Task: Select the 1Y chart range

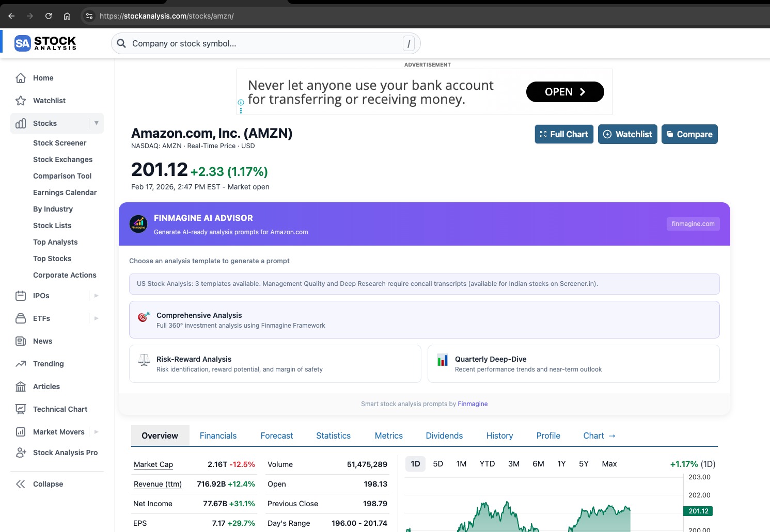Action: tap(561, 464)
